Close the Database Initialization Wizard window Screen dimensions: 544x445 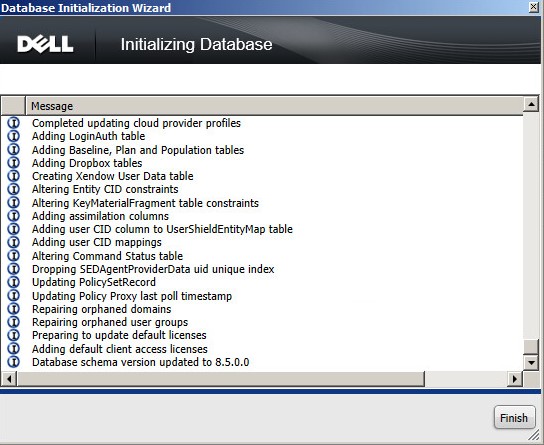click(534, 7)
